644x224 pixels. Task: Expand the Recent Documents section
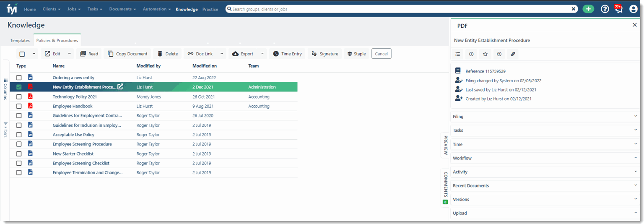click(544, 185)
